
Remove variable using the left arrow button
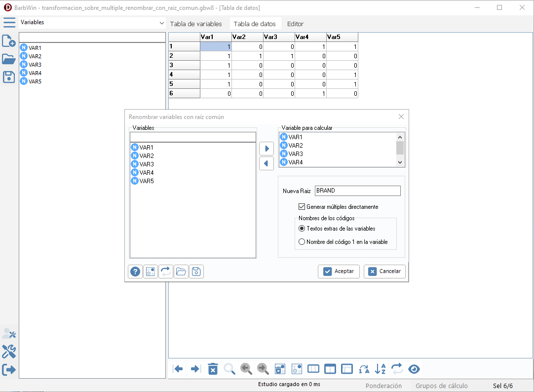point(267,163)
